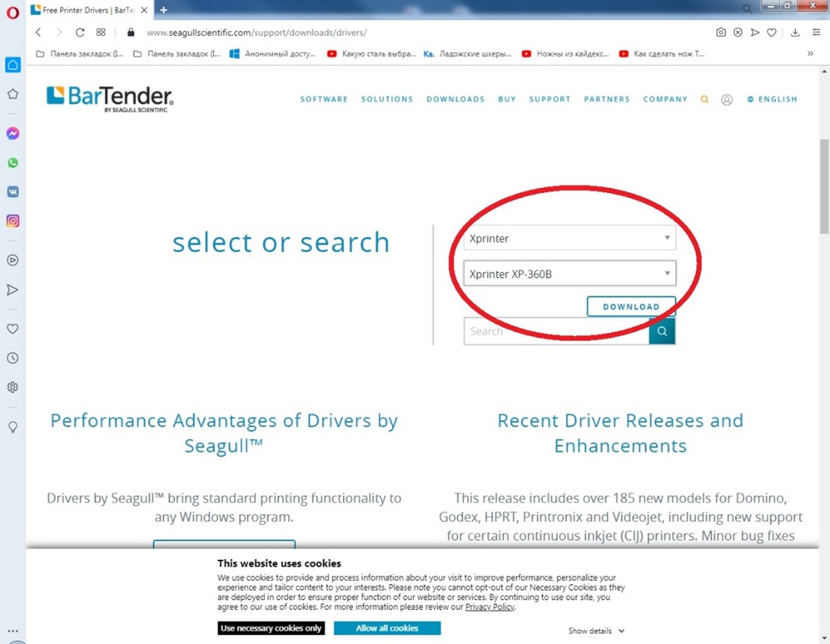The height and width of the screenshot is (644, 830).
Task: Open the Xprinter manufacturer dropdown
Action: 570,238
